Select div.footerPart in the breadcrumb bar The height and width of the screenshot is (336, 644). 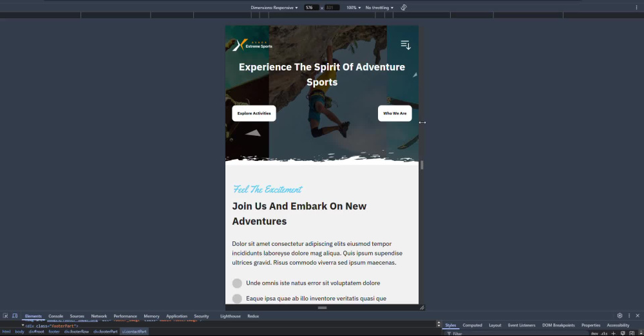coord(105,331)
